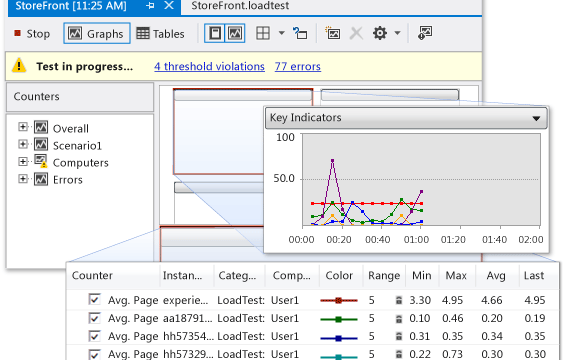564x360 pixels.
Task: Switch to Graphs view
Action: click(x=96, y=34)
